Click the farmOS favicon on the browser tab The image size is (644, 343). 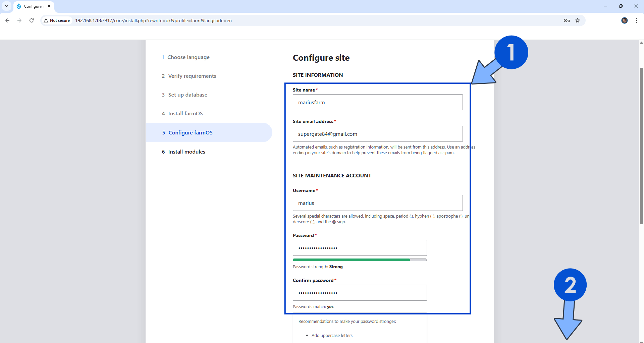tap(19, 6)
